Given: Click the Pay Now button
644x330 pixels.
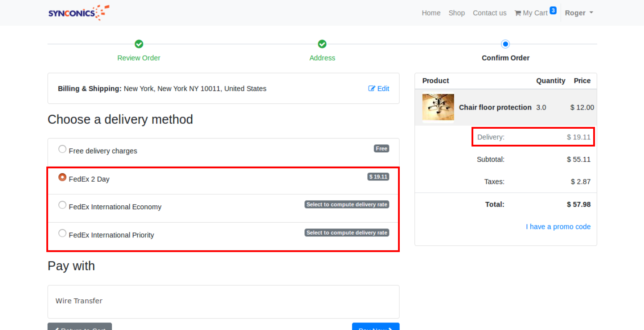Looking at the screenshot, I should (375, 327).
